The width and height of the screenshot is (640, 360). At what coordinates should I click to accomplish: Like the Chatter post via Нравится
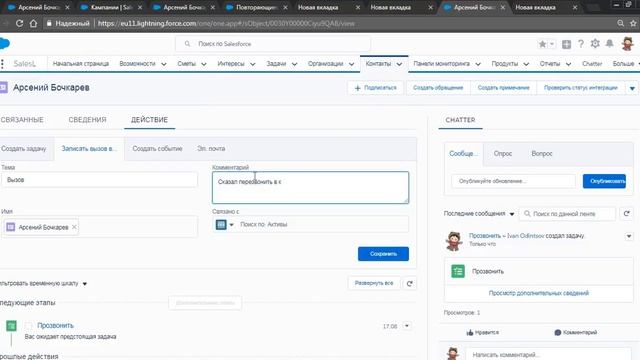point(482,333)
